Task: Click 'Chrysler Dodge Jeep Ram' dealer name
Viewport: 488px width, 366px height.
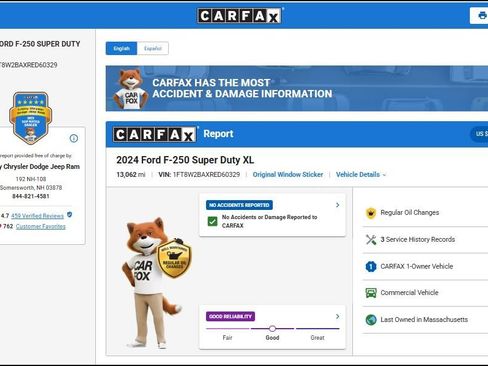Action: tap(40, 167)
